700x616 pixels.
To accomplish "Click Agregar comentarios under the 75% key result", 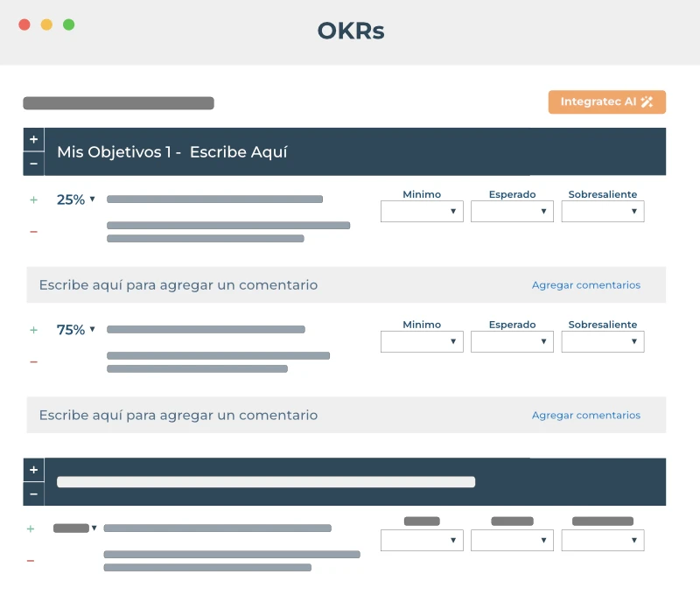I will [586, 415].
